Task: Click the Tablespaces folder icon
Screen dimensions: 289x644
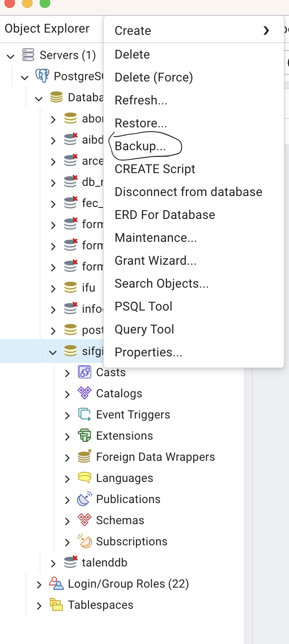Action: pos(56,605)
